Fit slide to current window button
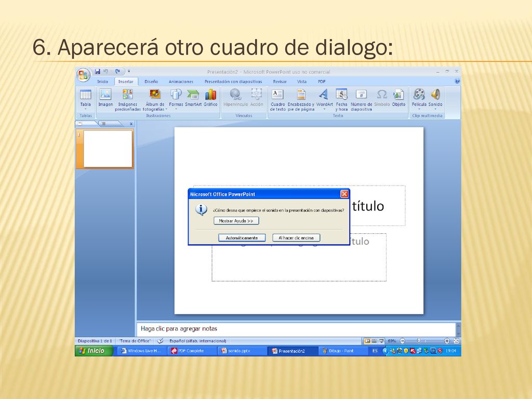The height and width of the screenshot is (399, 532). 456,341
